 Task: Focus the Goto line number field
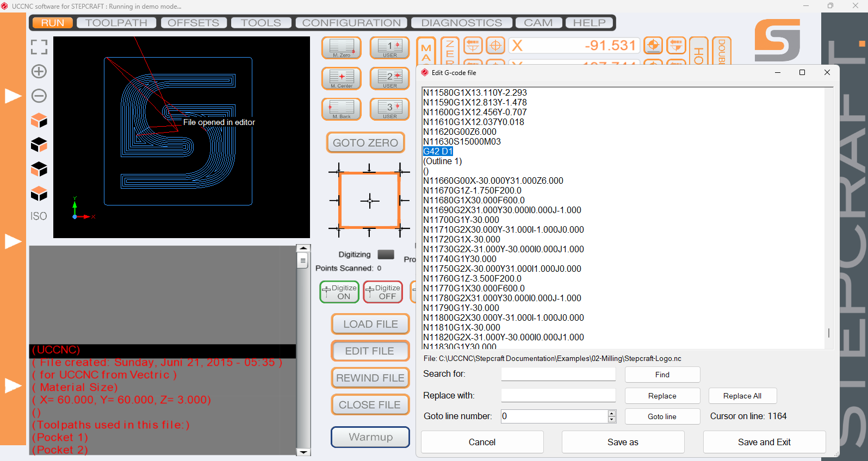[554, 416]
